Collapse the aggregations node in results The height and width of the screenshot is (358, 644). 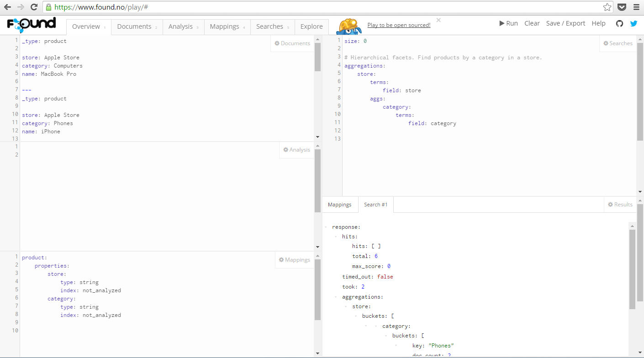point(336,297)
